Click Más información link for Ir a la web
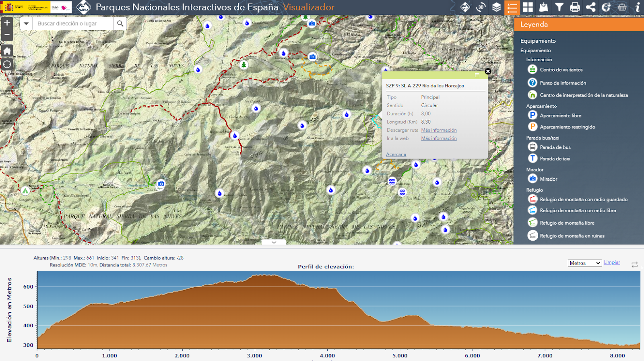Image resolution: width=644 pixels, height=361 pixels. (439, 138)
